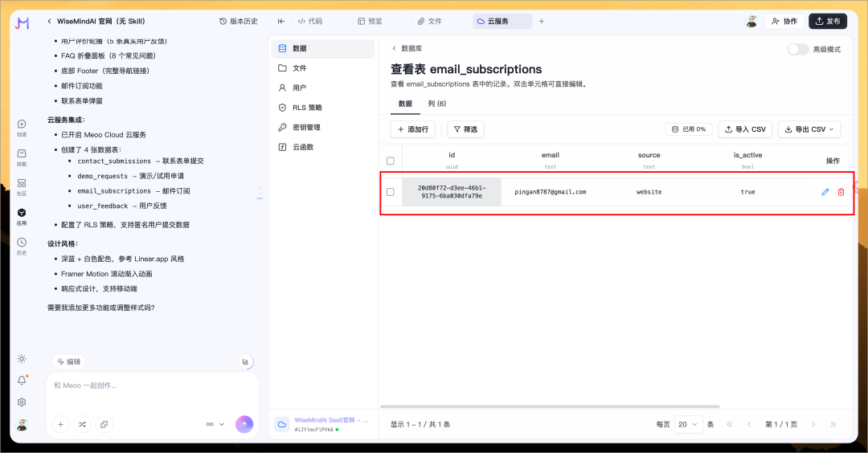
Task: Open 版本历史 version history
Action: 239,22
